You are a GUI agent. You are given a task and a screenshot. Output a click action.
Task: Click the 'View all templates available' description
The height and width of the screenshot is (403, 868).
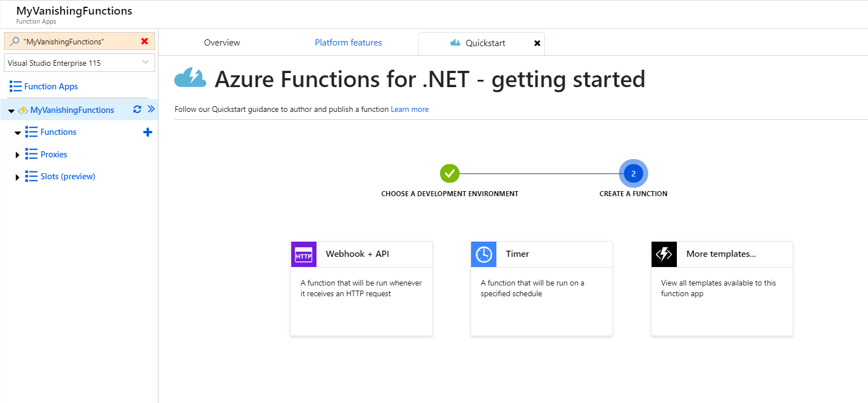[x=718, y=288]
